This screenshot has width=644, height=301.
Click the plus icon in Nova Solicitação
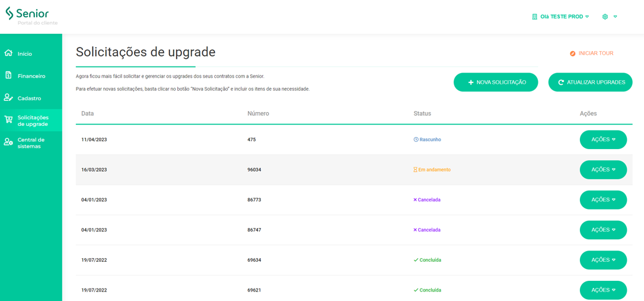pos(471,83)
